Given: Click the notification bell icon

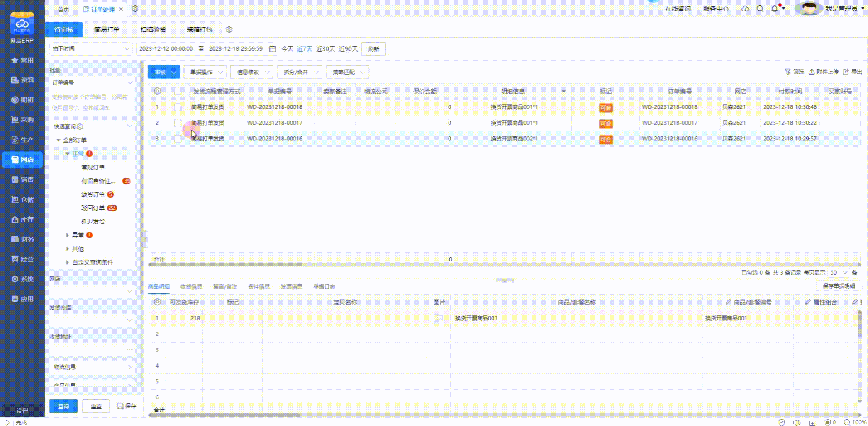Looking at the screenshot, I should (x=775, y=9).
